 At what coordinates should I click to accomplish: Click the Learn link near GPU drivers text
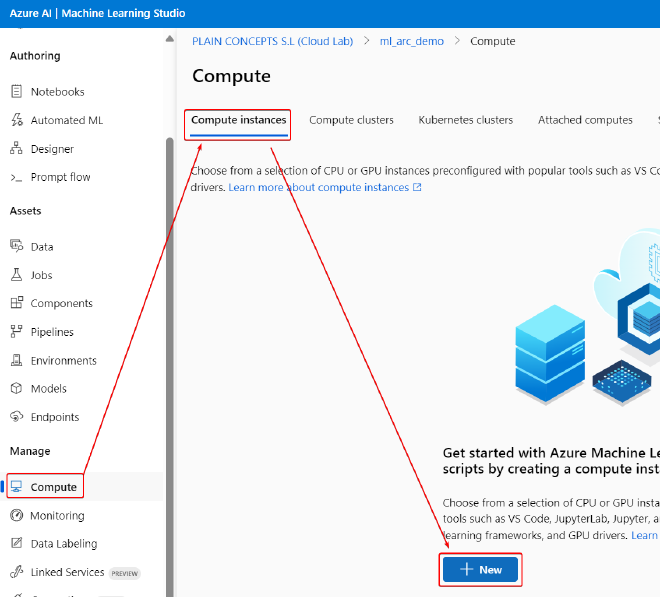[x=644, y=535]
